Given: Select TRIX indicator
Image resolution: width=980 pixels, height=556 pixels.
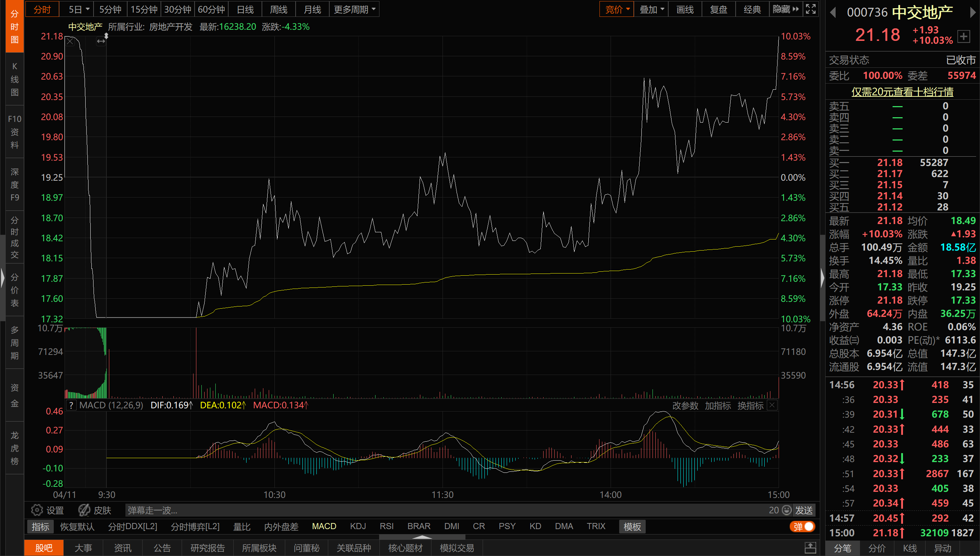Looking at the screenshot, I should 596,526.
